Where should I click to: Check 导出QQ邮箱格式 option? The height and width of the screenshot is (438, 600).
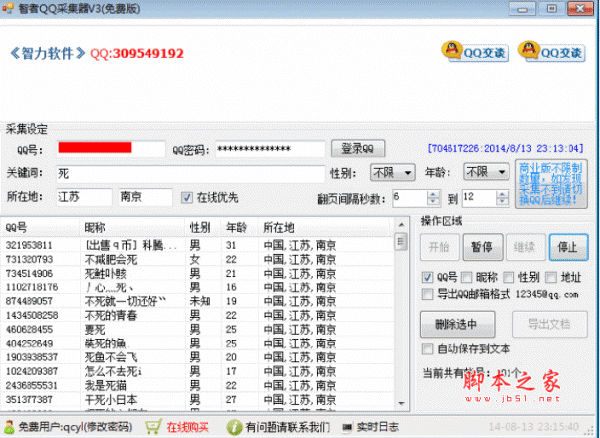point(427,294)
